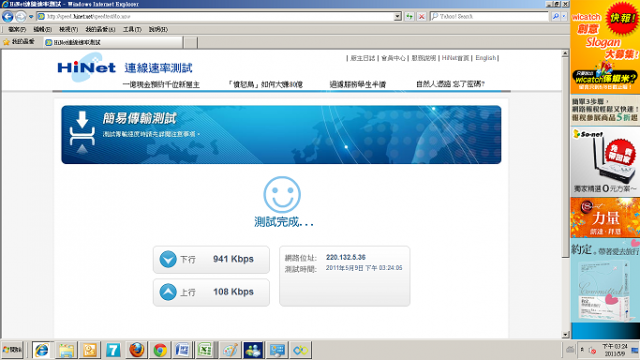Open the remote desktop monitor taskbar icon
This screenshot has width=640, height=360.
click(x=277, y=350)
